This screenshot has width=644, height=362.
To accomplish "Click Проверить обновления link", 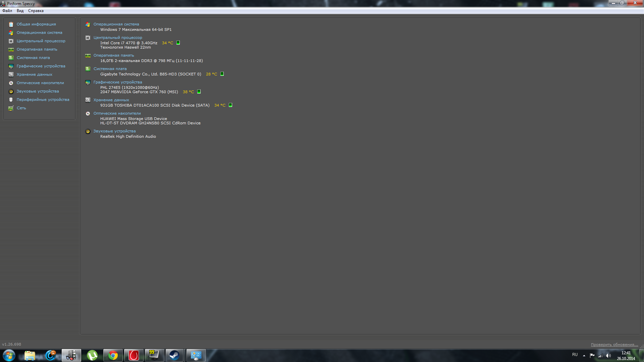I will click(614, 345).
